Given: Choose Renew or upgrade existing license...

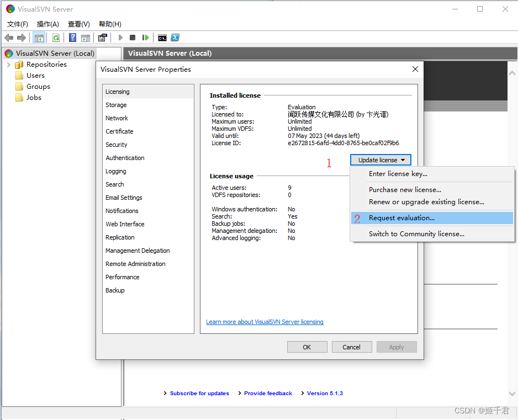Looking at the screenshot, I should click(432, 202).
